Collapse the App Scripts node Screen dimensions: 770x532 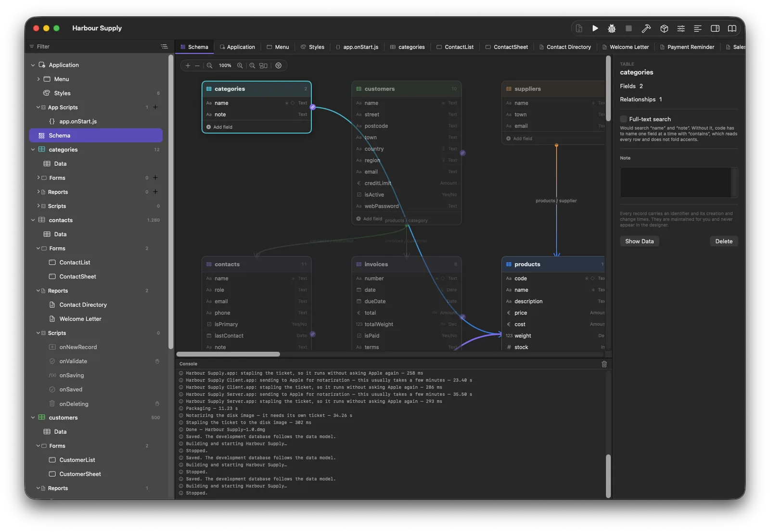coord(38,107)
